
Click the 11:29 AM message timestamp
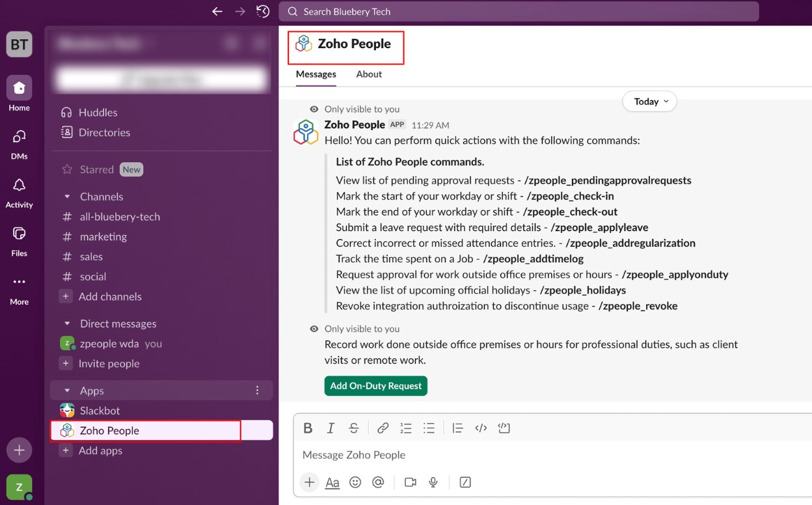(430, 126)
